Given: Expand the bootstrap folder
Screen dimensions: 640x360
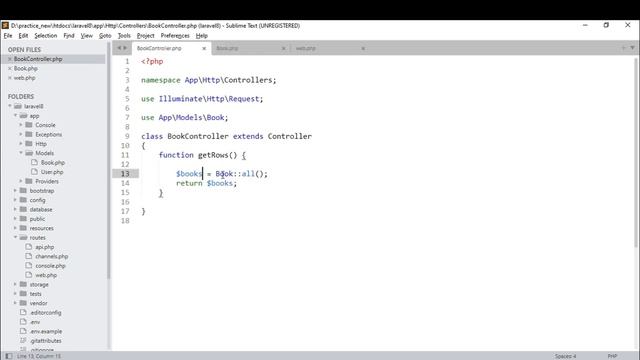Looking at the screenshot, I should (x=16, y=191).
